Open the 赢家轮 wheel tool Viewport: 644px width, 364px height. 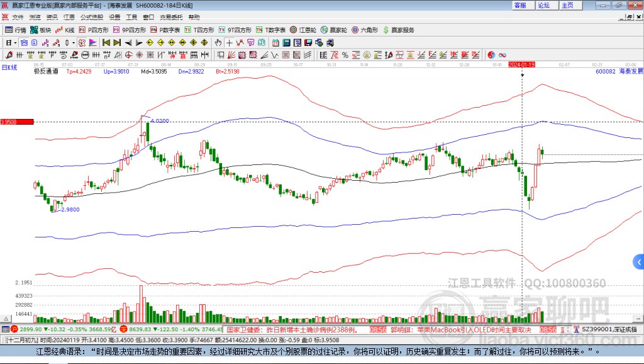(334, 30)
